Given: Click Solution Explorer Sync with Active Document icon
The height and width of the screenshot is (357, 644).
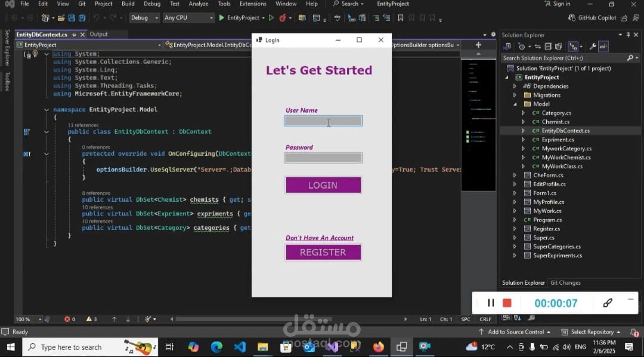Looking at the screenshot, I should pyautogui.click(x=538, y=47).
